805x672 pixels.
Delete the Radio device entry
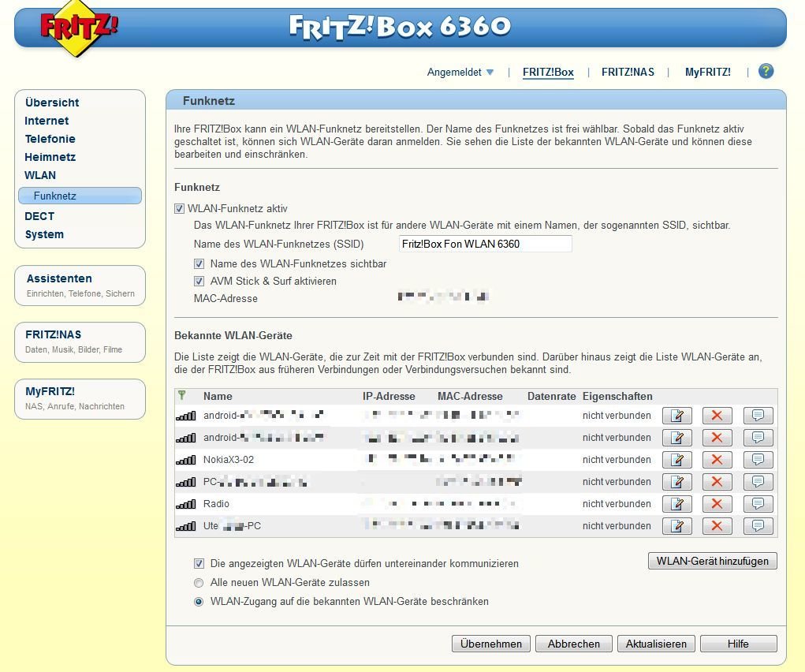click(717, 504)
